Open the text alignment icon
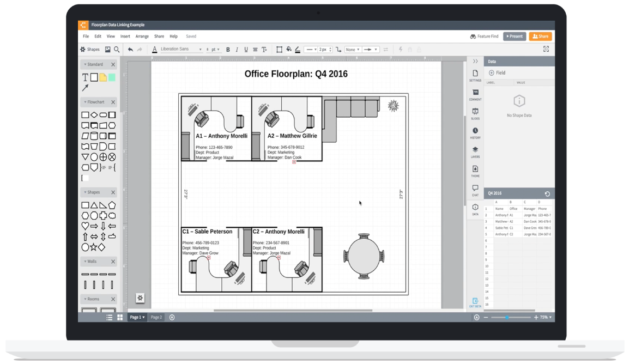 pyautogui.click(x=255, y=49)
